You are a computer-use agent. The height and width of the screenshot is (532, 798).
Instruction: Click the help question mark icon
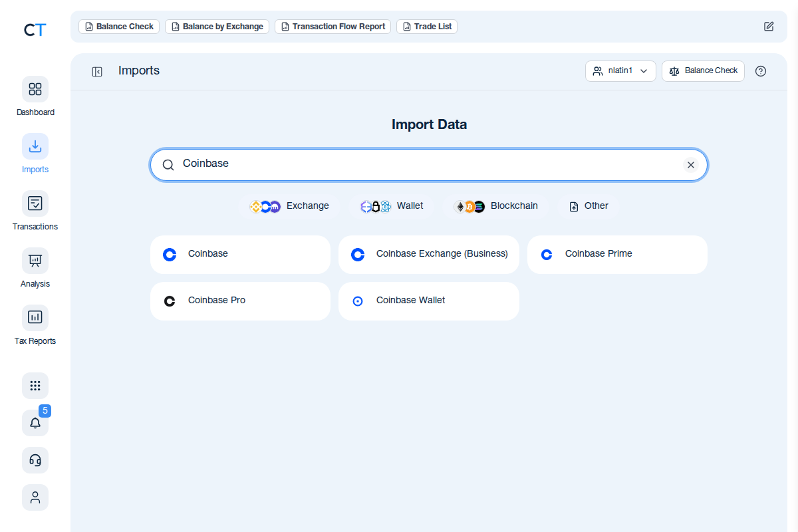click(761, 71)
